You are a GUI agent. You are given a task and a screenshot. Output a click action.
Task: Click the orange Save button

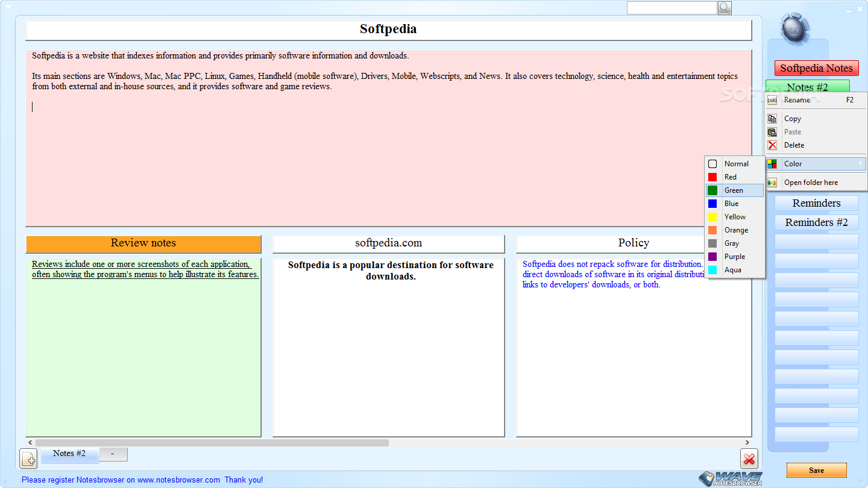(816, 471)
